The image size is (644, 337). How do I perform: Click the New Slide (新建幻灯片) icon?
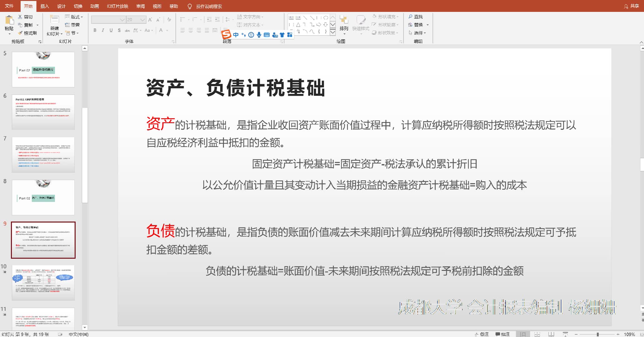pyautogui.click(x=54, y=19)
